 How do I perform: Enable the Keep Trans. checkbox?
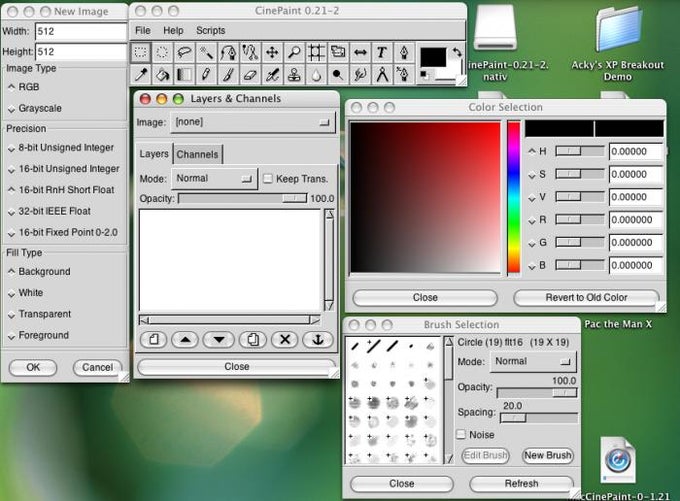coord(267,179)
